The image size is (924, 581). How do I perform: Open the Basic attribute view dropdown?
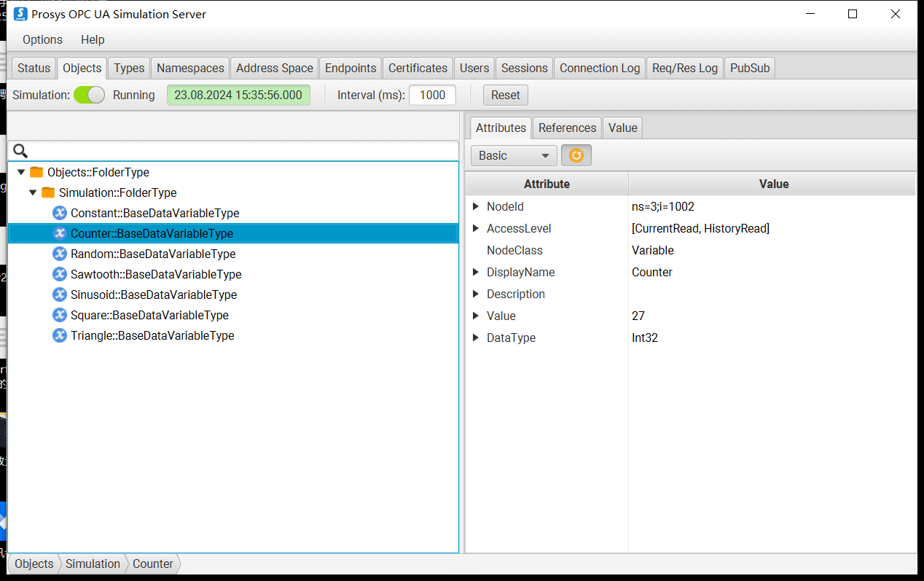514,155
